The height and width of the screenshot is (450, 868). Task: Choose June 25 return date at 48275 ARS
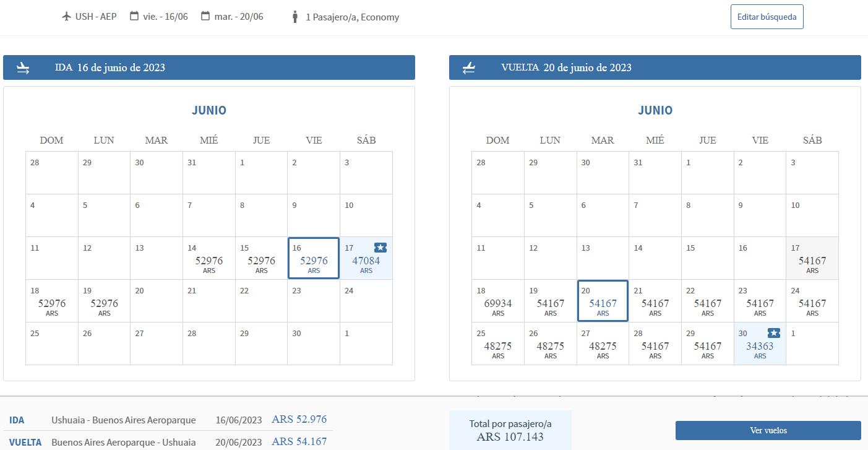498,344
